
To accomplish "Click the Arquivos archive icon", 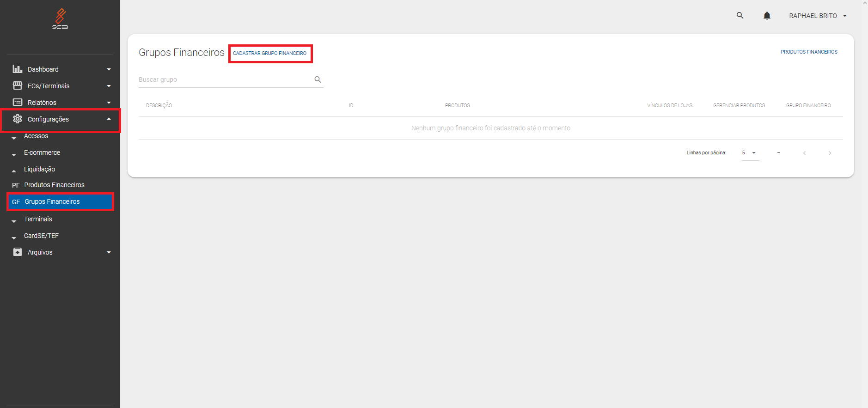I will click(18, 252).
